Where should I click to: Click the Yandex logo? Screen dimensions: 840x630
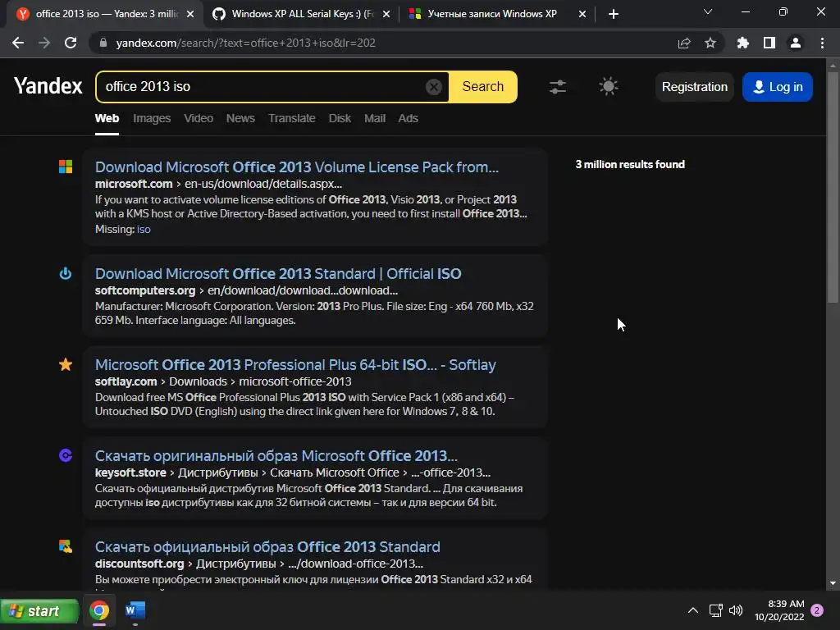coord(48,85)
